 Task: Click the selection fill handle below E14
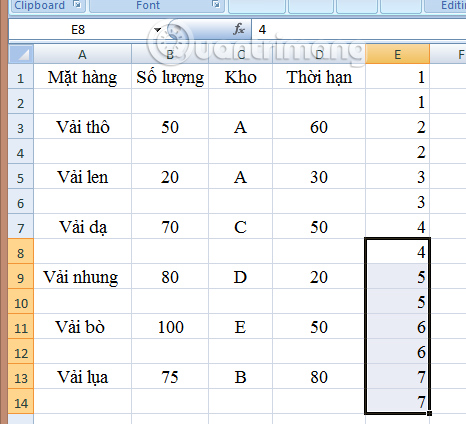pyautogui.click(x=429, y=413)
